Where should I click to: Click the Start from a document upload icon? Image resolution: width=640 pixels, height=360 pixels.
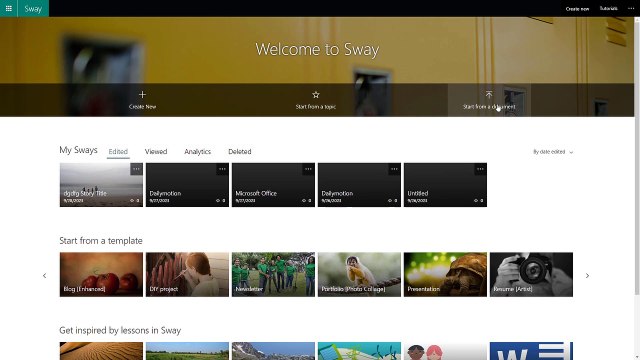tap(489, 95)
